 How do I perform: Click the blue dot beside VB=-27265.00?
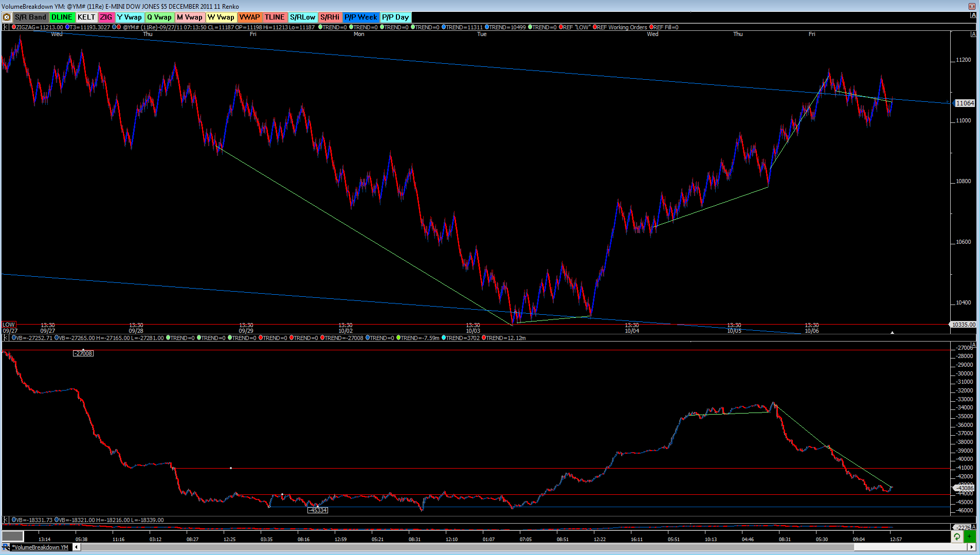point(57,338)
